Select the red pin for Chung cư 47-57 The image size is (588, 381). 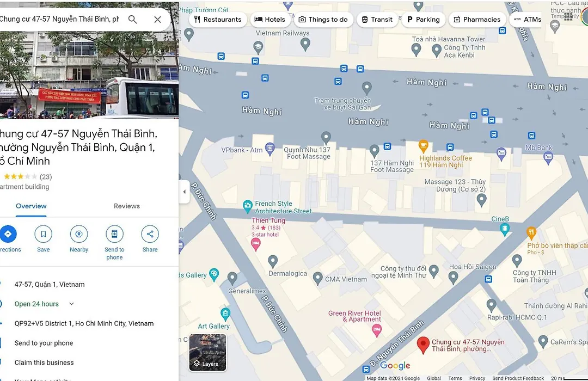423,345
